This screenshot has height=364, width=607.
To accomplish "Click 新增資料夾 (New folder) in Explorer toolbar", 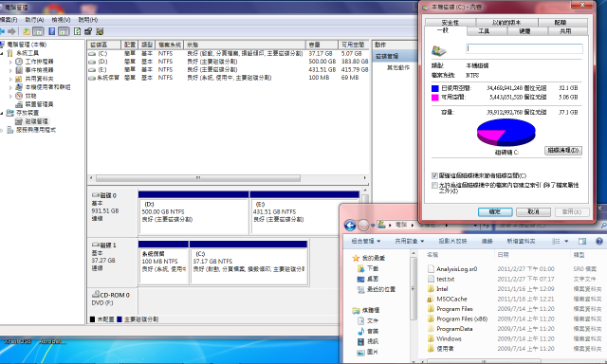I will pyautogui.click(x=521, y=241).
